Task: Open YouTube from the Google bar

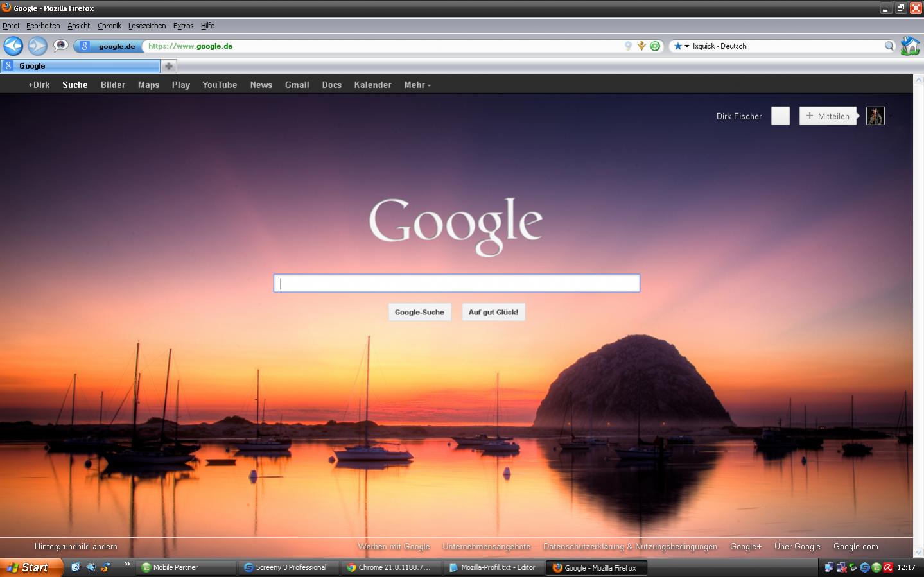Action: (x=220, y=85)
